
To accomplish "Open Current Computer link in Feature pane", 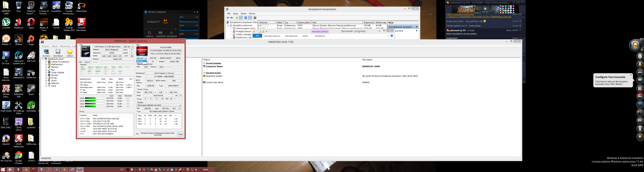I will pos(213,63).
